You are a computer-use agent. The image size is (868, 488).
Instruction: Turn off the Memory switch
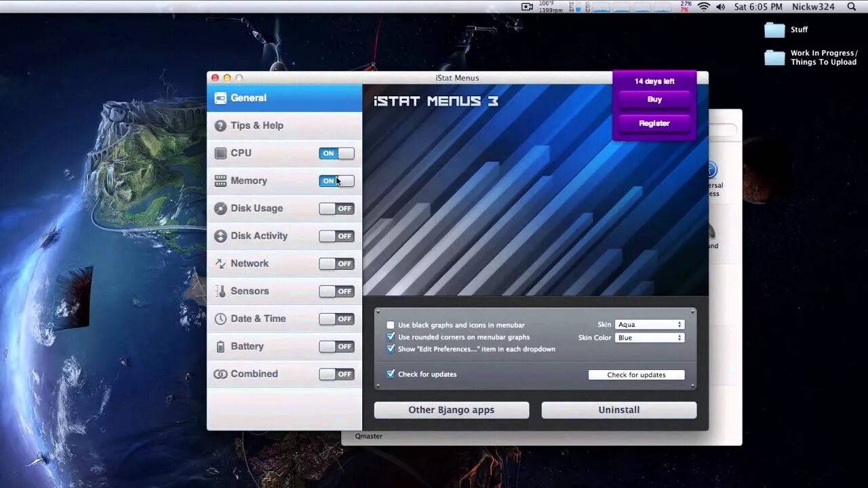[336, 181]
